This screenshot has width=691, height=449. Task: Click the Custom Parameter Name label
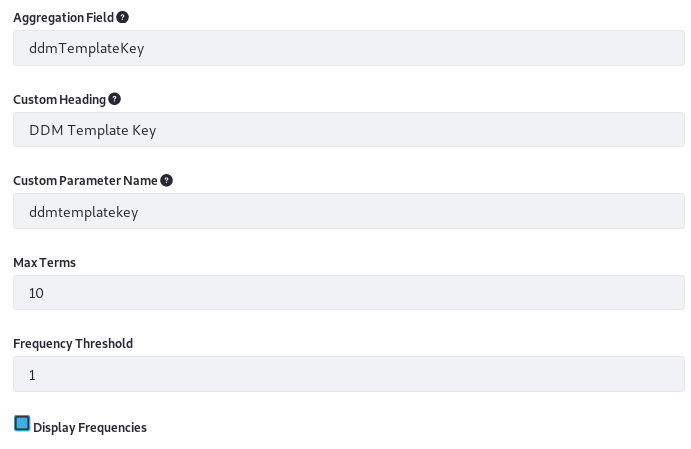click(x=85, y=181)
